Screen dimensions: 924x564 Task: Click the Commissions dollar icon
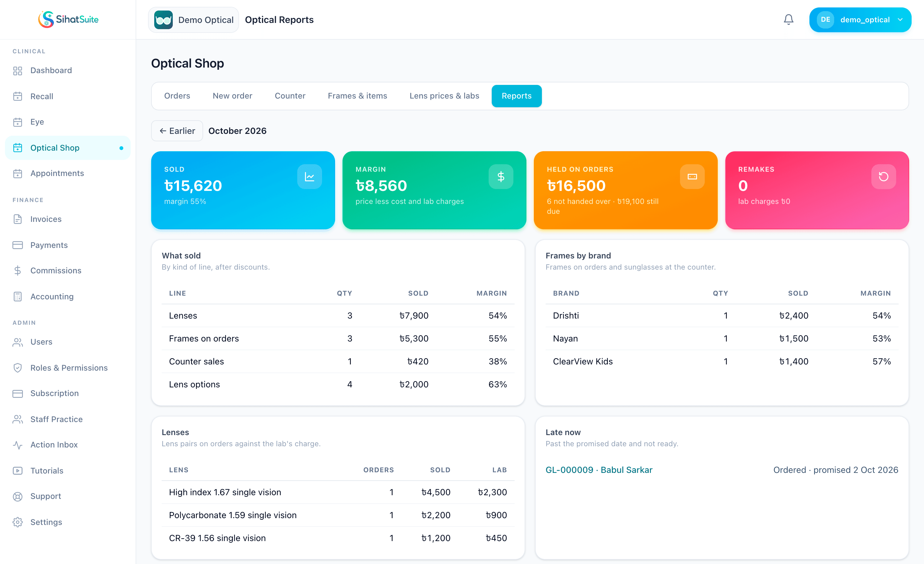18,271
